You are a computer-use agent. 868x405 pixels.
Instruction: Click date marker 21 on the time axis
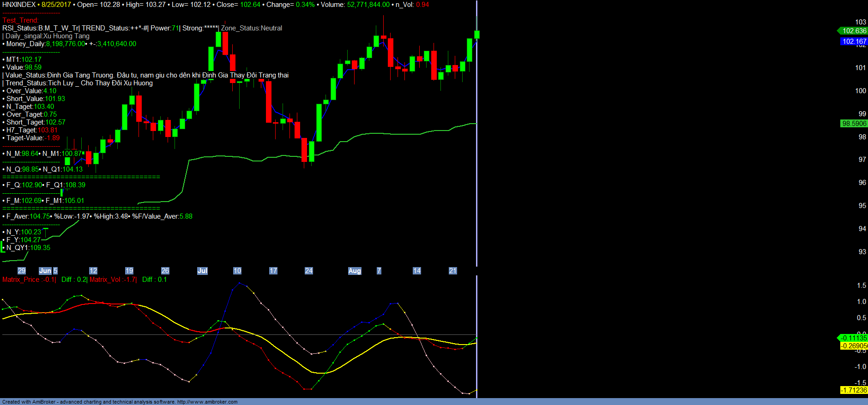tap(453, 271)
